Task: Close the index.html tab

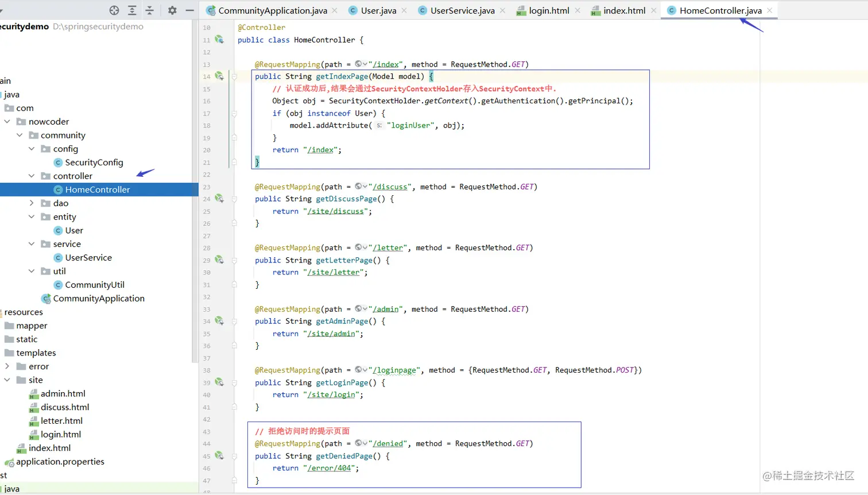Action: [653, 10]
